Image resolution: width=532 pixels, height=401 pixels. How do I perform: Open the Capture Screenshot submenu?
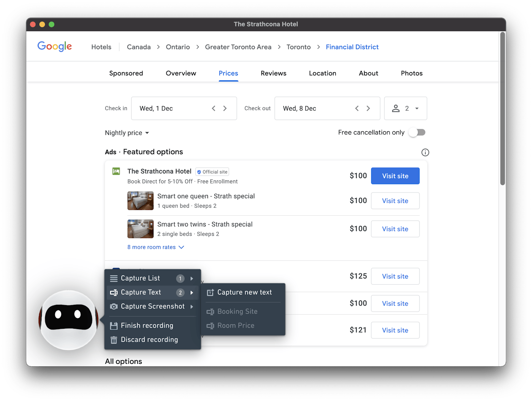152,307
